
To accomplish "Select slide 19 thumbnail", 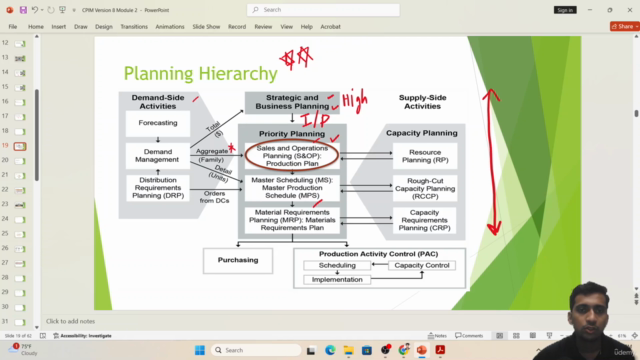I will (20, 146).
